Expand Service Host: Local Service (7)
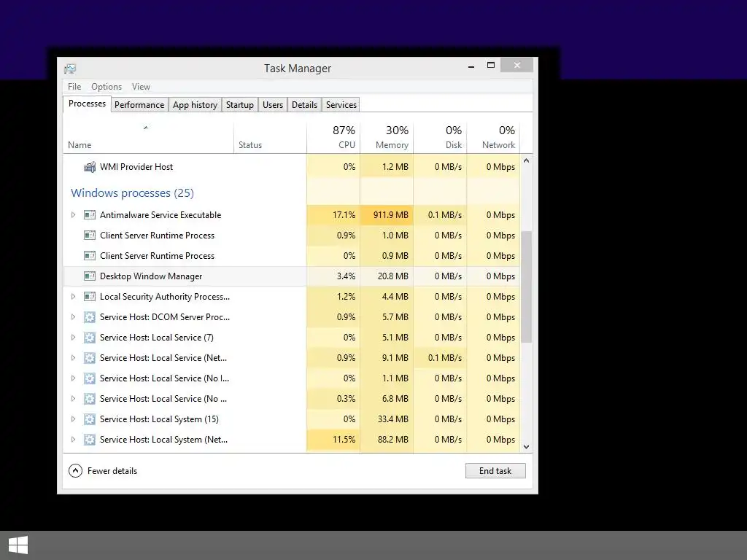 point(73,338)
